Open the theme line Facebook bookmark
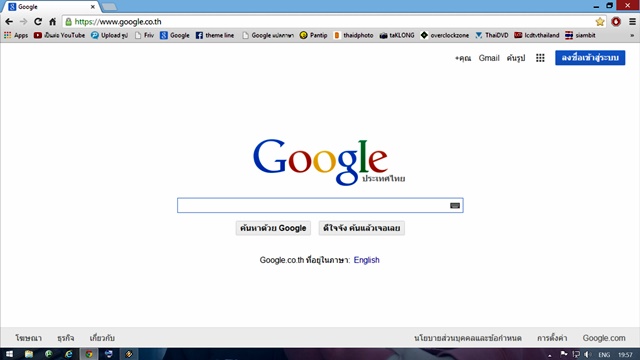The image size is (640, 360). 215,36
